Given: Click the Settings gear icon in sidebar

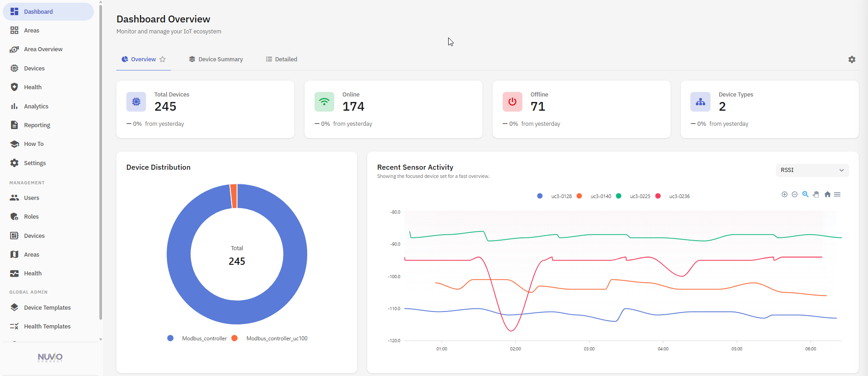Looking at the screenshot, I should 14,163.
